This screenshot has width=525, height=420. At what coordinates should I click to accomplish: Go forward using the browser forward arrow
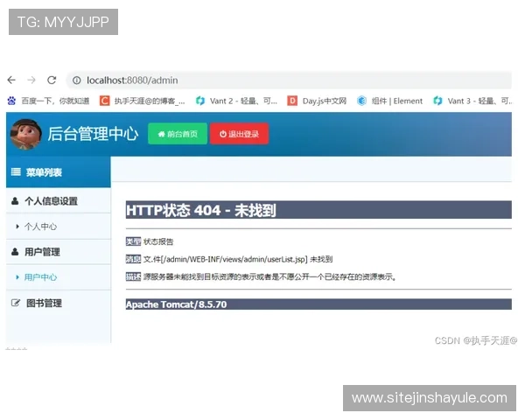31,80
